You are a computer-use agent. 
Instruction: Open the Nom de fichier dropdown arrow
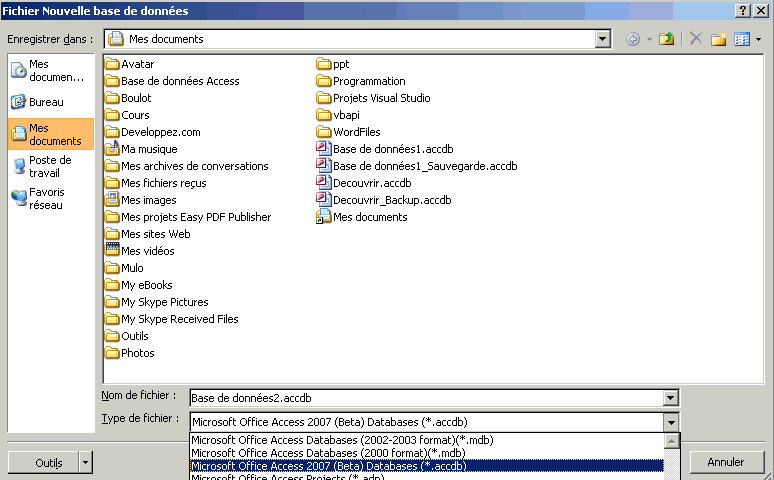point(670,398)
